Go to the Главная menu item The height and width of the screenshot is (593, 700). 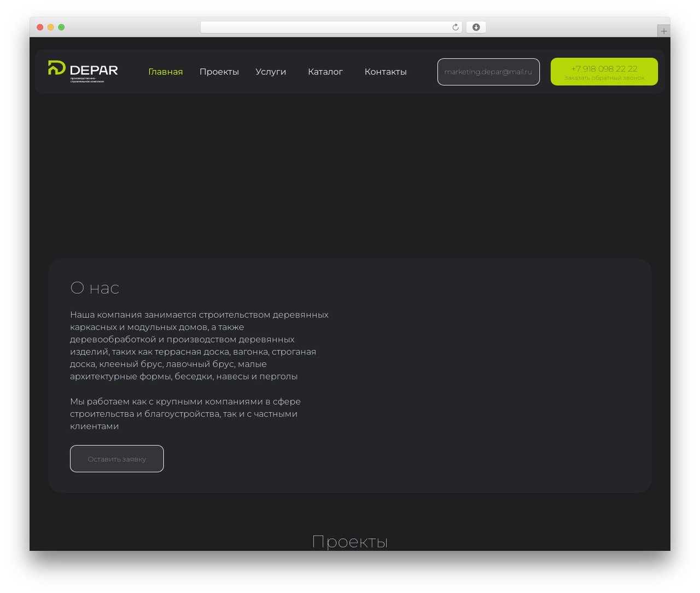tap(166, 72)
